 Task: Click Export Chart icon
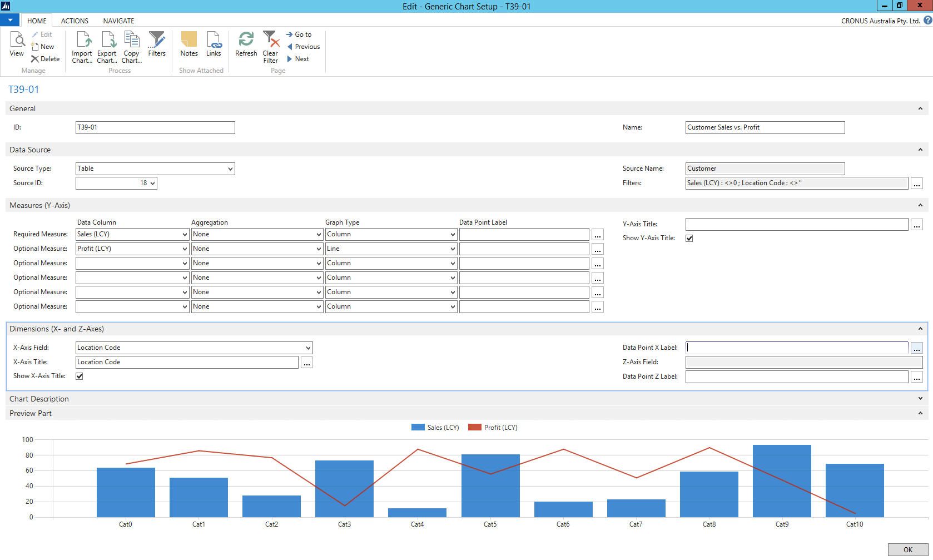coord(107,47)
